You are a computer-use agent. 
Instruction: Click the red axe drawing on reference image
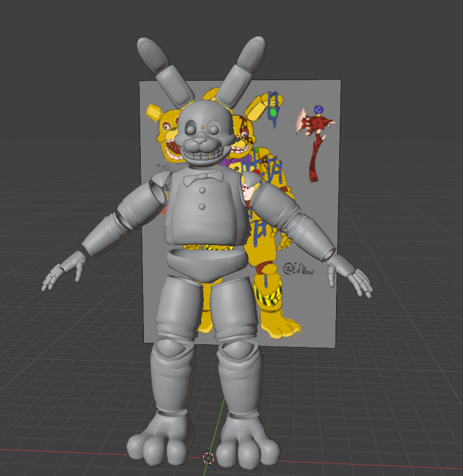pos(315,144)
